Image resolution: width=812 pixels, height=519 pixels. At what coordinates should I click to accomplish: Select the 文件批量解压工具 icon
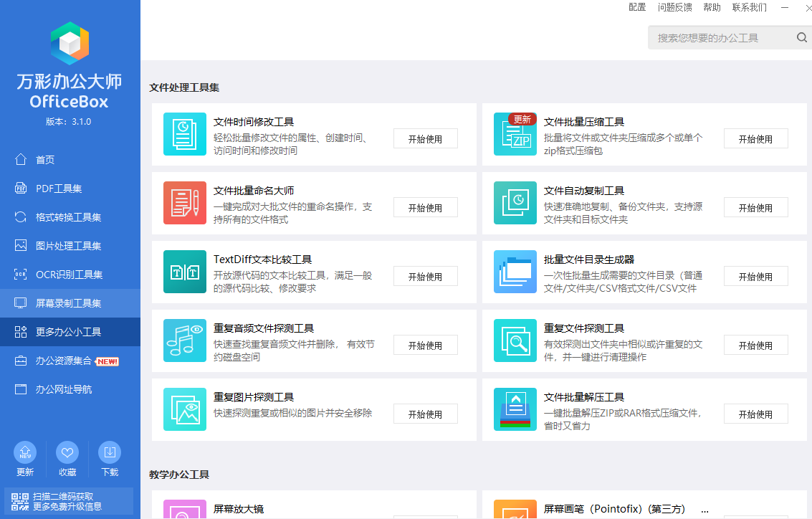tap(515, 409)
